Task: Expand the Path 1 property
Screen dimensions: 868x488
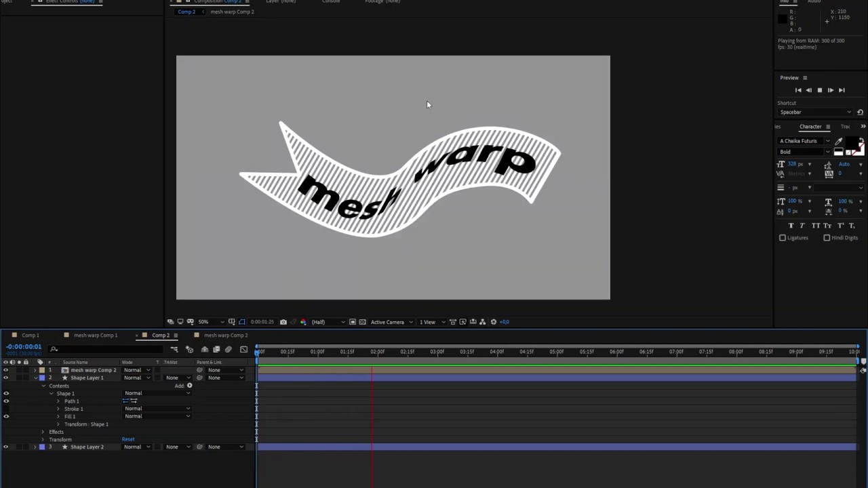Action: click(58, 401)
